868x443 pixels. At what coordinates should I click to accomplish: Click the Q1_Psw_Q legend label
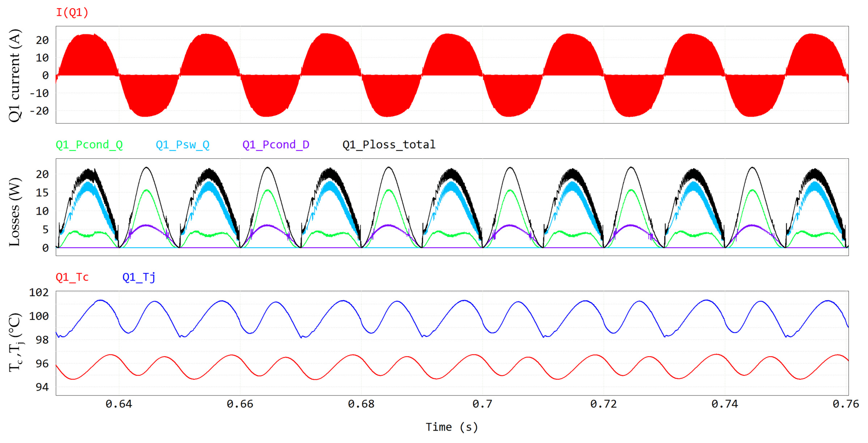[x=182, y=145]
